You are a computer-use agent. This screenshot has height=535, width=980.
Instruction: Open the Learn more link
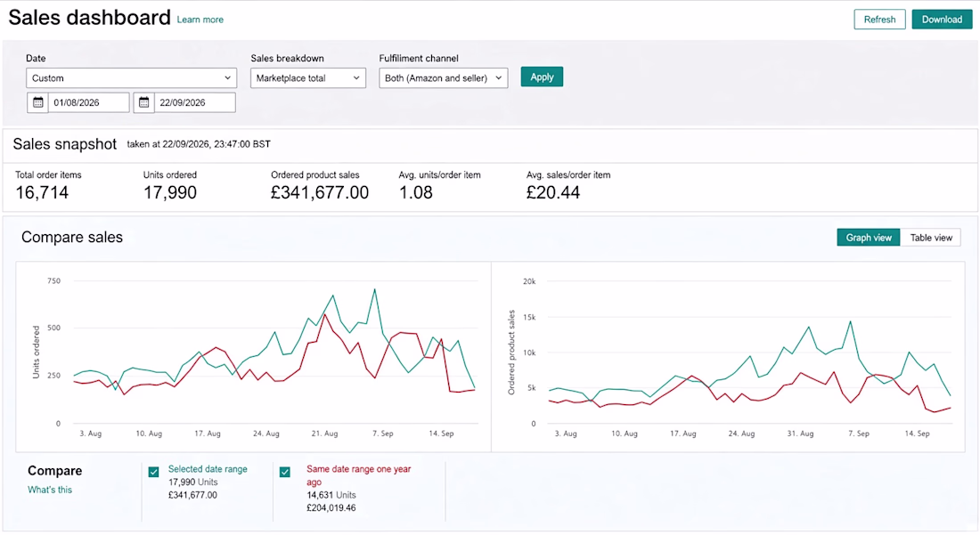(200, 20)
